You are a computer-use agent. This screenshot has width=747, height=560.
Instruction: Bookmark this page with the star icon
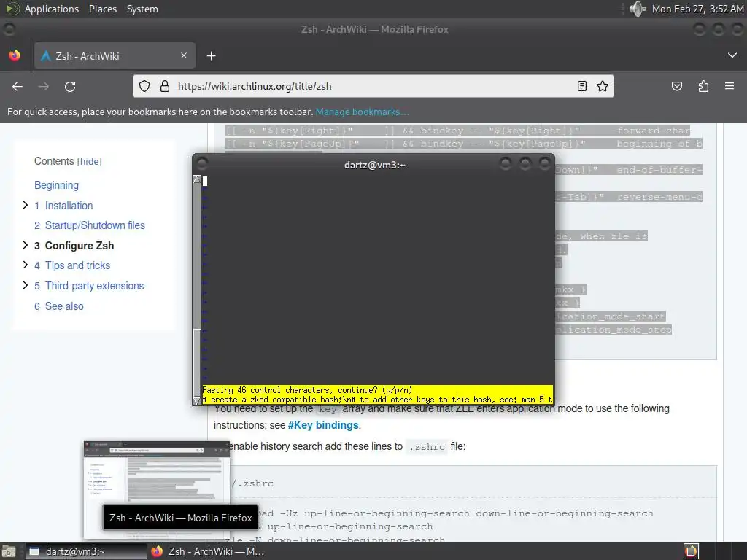[x=603, y=86]
